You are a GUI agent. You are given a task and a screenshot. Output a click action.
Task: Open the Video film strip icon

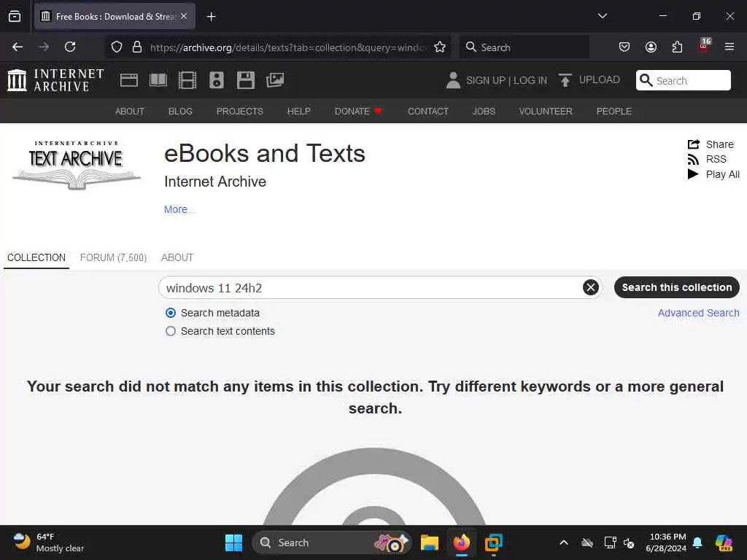click(x=187, y=80)
